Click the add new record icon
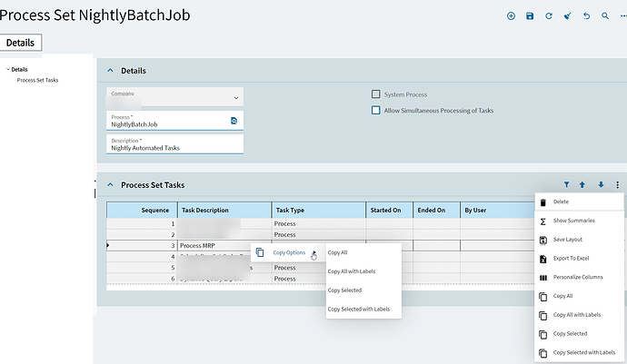627x364 pixels. 511,15
